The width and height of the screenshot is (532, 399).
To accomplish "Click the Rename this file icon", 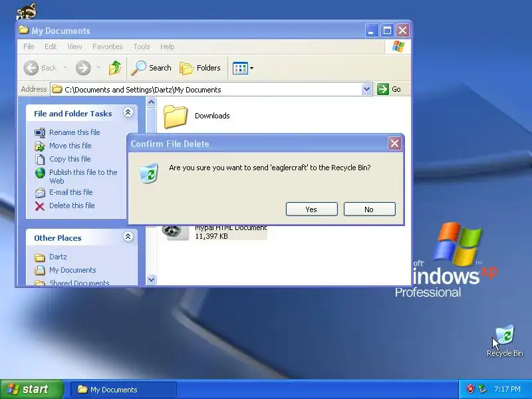I will tap(40, 132).
